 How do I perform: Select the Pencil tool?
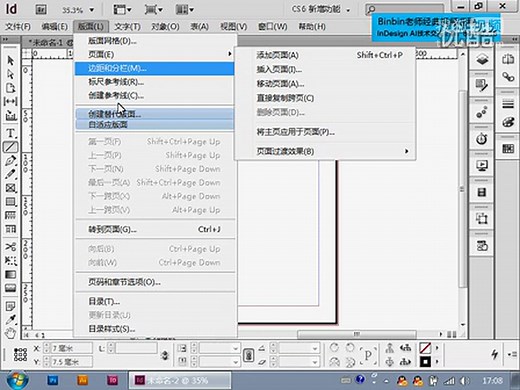tap(11, 174)
